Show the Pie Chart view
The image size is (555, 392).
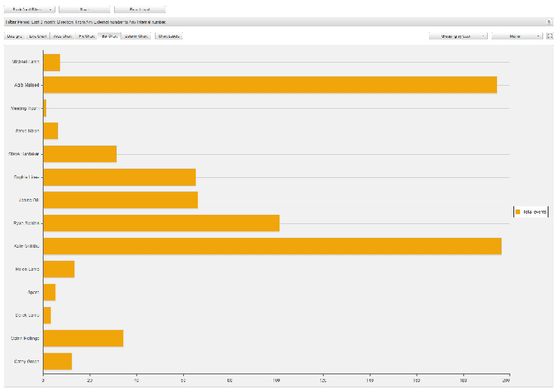click(86, 36)
